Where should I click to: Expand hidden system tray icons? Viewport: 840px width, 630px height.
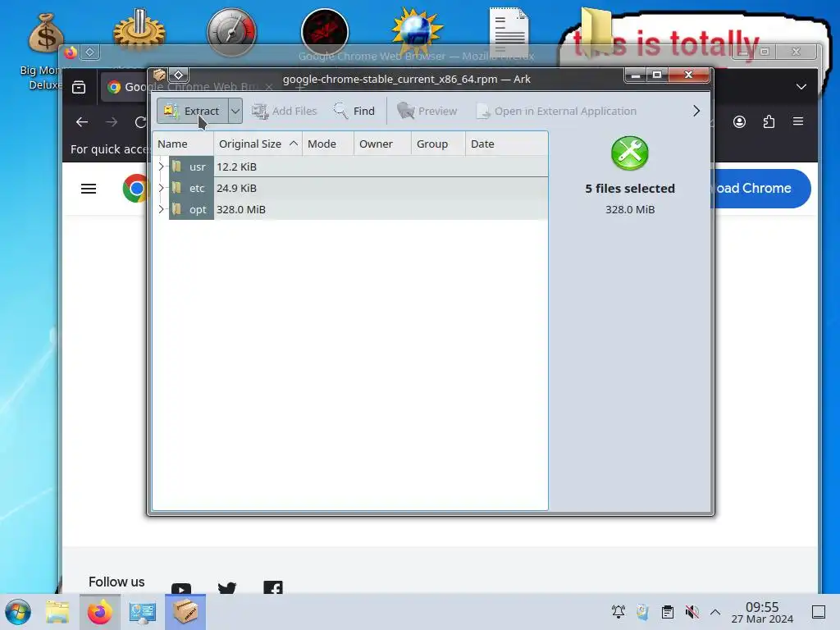click(715, 612)
